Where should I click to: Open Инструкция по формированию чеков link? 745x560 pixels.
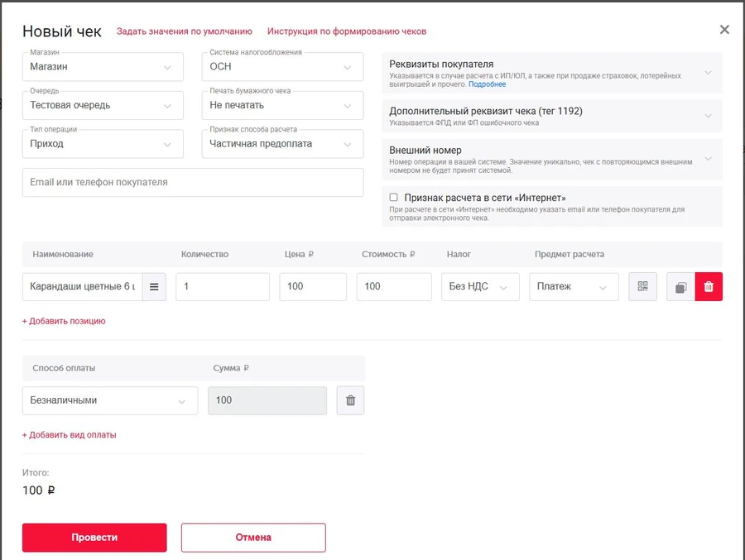point(347,31)
